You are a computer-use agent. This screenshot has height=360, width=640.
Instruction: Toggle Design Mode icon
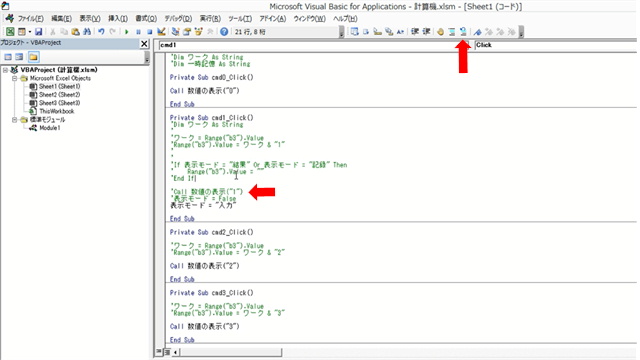[x=161, y=31]
